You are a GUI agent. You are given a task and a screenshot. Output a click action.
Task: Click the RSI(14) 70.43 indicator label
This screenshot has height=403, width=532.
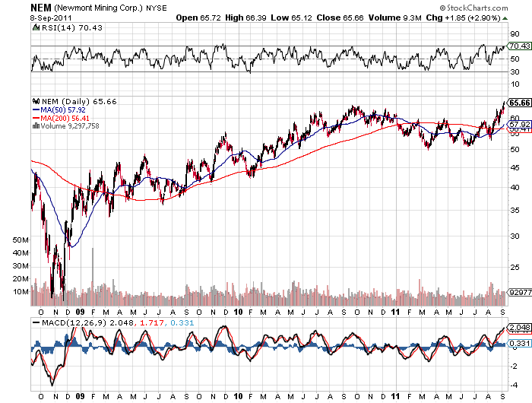pyautogui.click(x=71, y=27)
